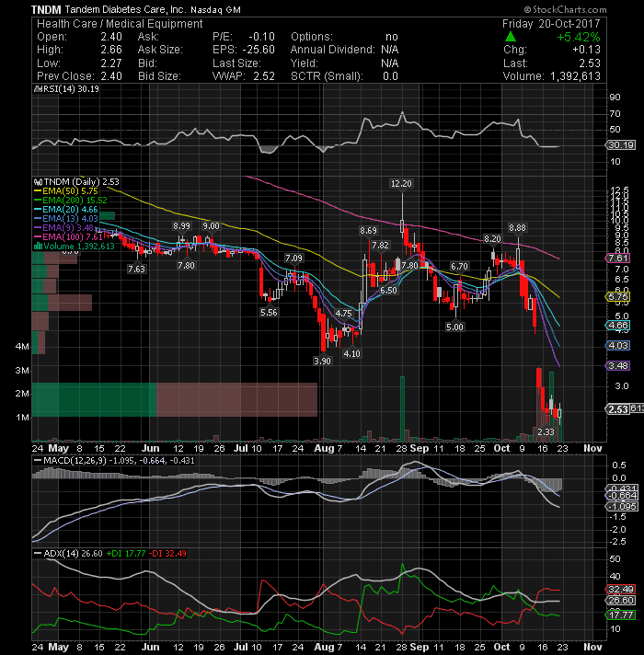Click the green up-arrow change indicator
644x655 pixels.
point(511,37)
